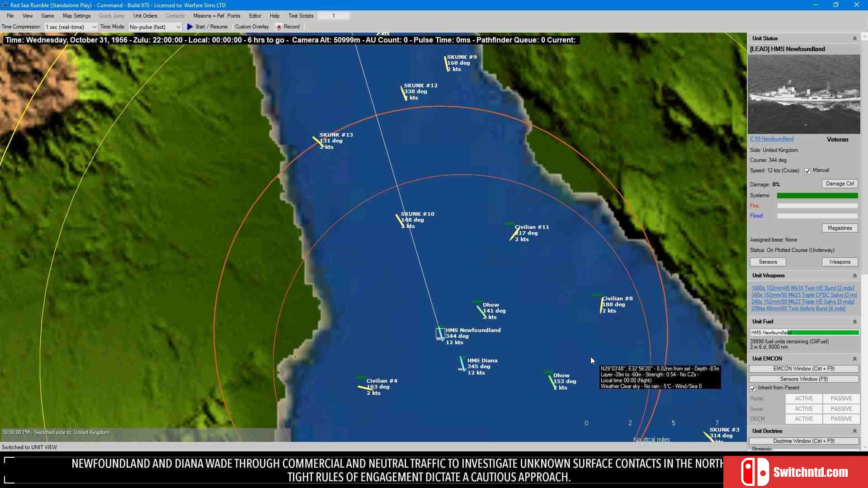
Task: Click the Start / Resume play icon
Action: [x=190, y=27]
